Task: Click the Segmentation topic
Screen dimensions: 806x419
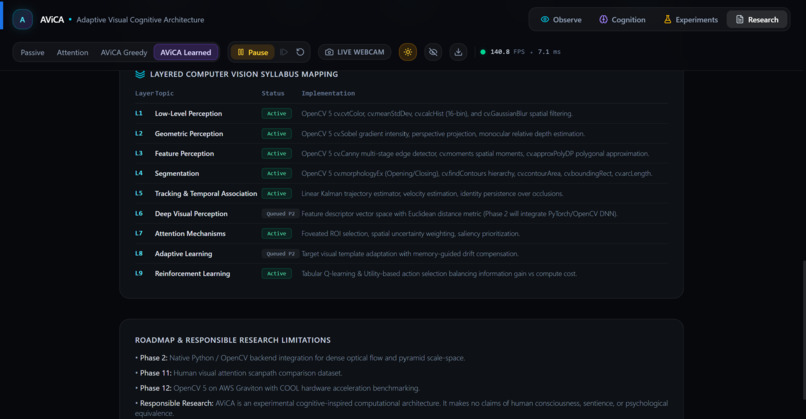Action: (177, 174)
